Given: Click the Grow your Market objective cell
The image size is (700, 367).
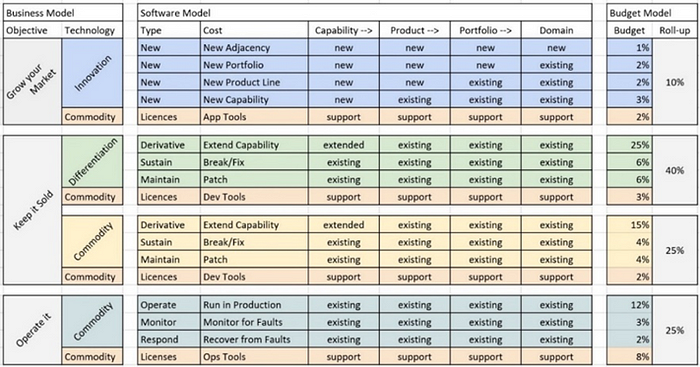Looking at the screenshot, I should (x=32, y=82).
